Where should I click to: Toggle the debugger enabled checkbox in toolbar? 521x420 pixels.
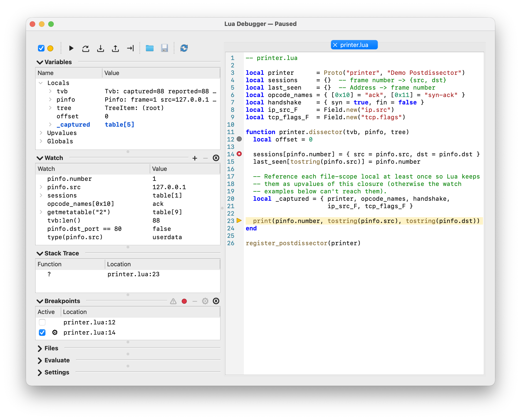(41, 48)
